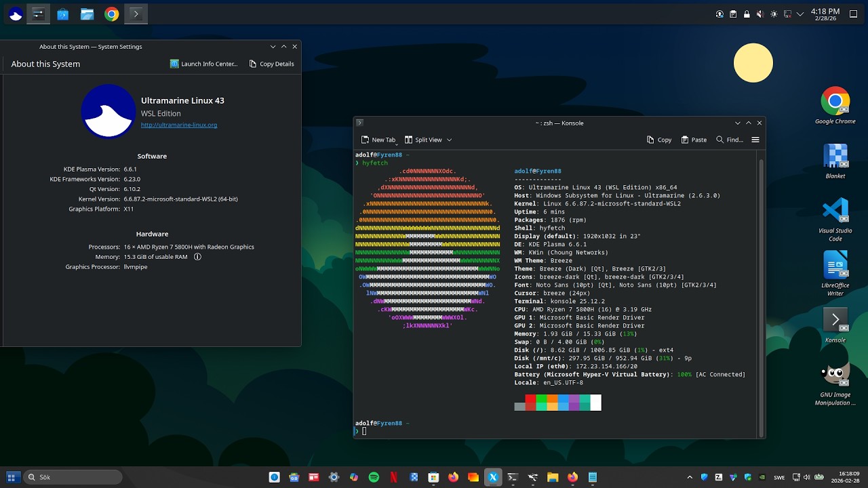Open Netflix from the Windows taskbar
The height and width of the screenshot is (488, 868).
[394, 477]
